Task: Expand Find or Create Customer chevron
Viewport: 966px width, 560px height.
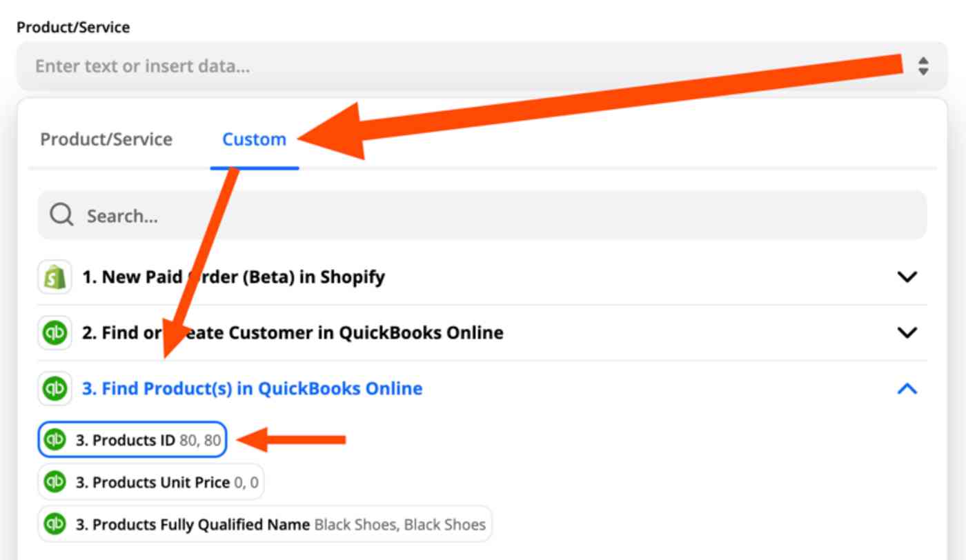Action: point(907,333)
